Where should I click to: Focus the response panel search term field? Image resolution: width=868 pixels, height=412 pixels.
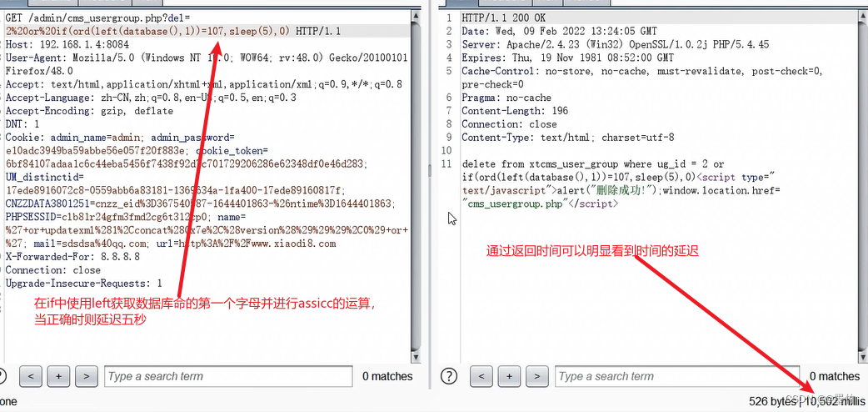pyautogui.click(x=677, y=376)
